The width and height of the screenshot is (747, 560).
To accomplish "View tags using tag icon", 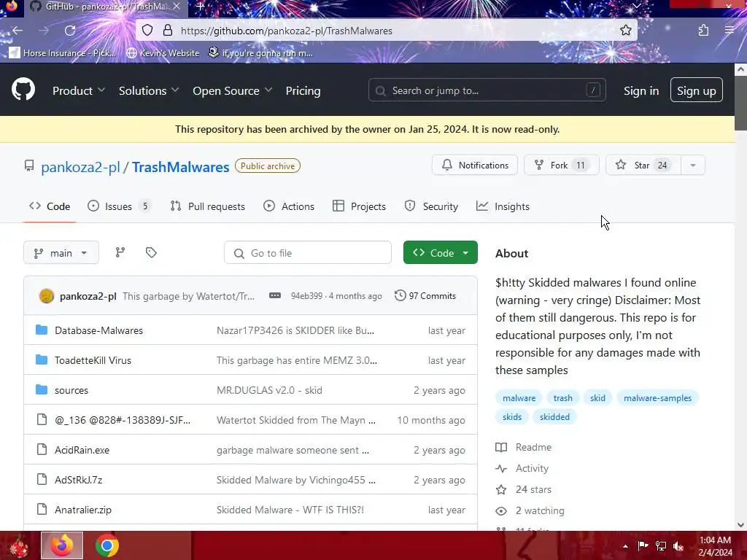I will coord(151,252).
